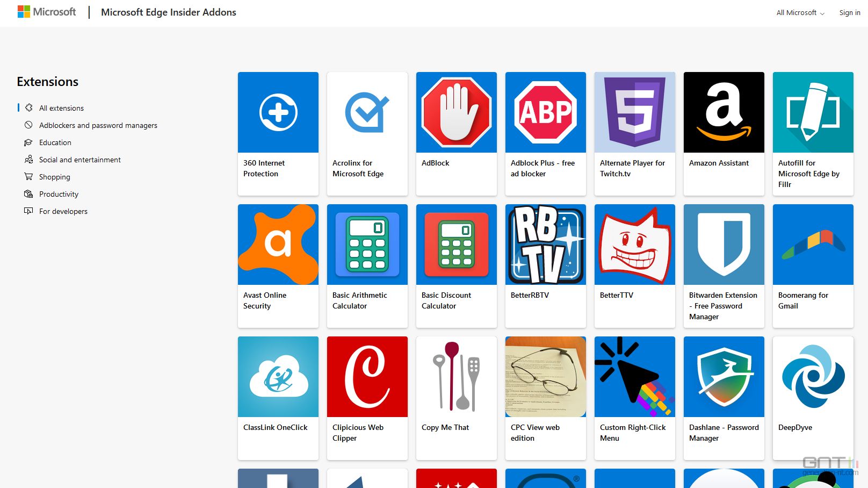Open the 360 Internet Protection extension icon
Viewport: 868px width, 488px height.
pyautogui.click(x=278, y=112)
